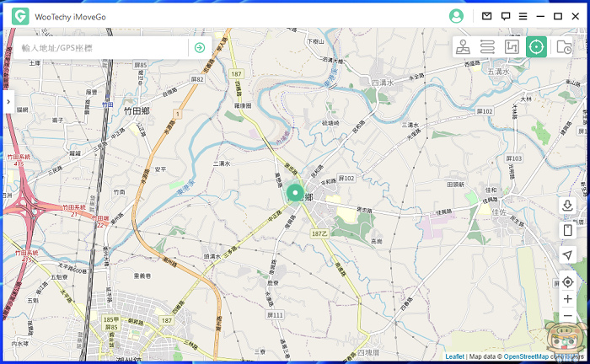This screenshot has height=364, width=590.
Task: Open the feedback chat bubble icon
Action: tap(506, 16)
